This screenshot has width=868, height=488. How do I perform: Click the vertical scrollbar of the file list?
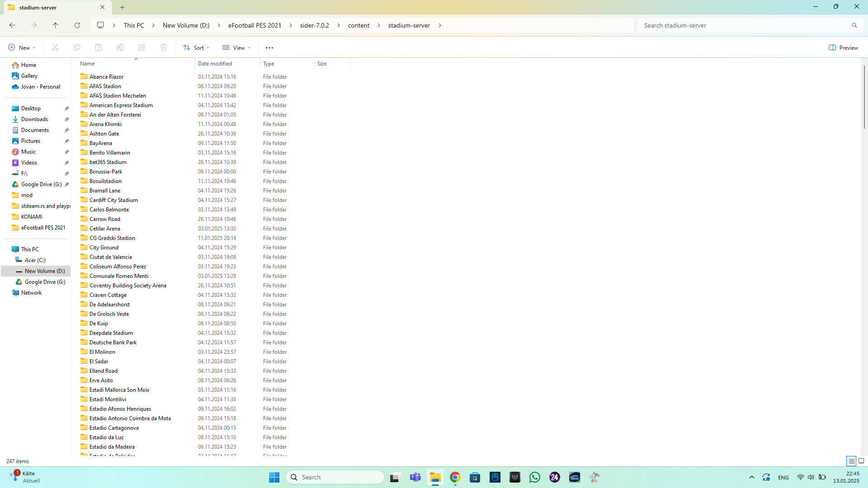click(864, 97)
